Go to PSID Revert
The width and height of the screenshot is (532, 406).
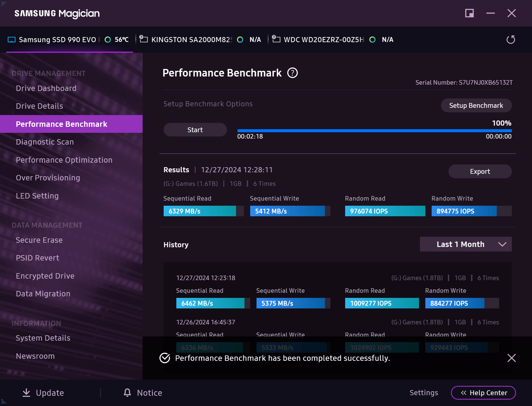point(37,258)
